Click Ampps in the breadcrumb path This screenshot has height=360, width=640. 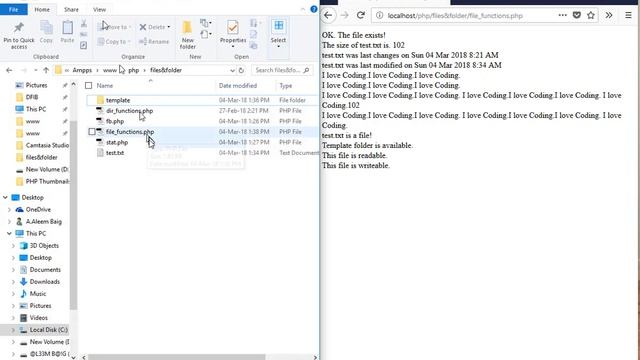coord(82,70)
